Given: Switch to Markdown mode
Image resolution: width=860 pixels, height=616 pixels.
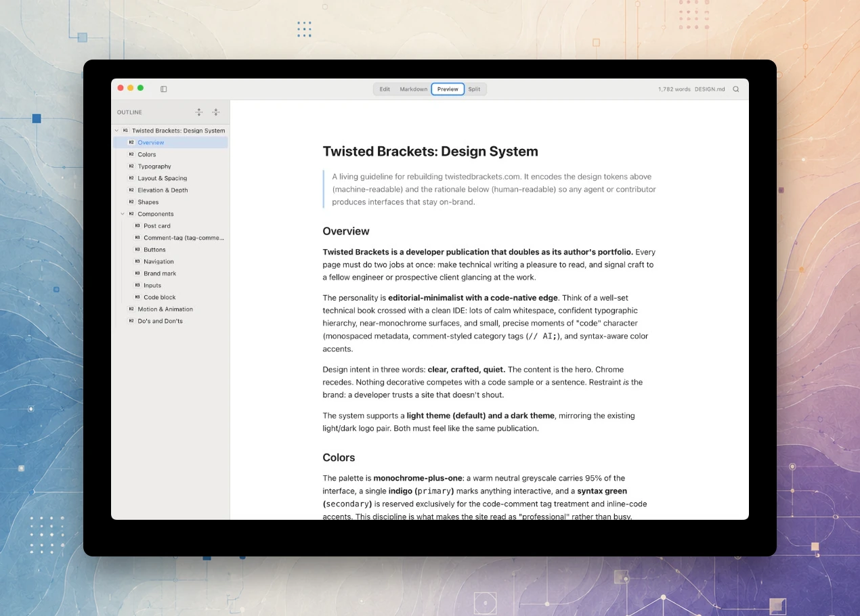Looking at the screenshot, I should 413,89.
